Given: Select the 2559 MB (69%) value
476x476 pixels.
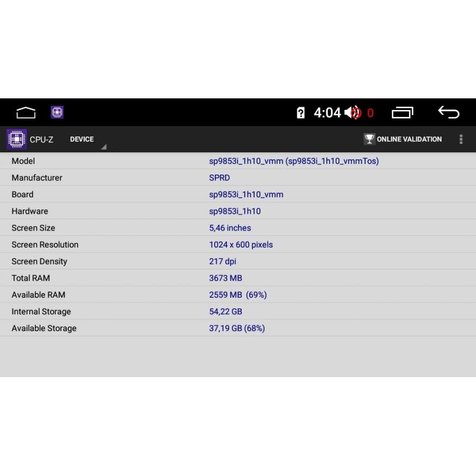Looking at the screenshot, I should click(237, 295).
